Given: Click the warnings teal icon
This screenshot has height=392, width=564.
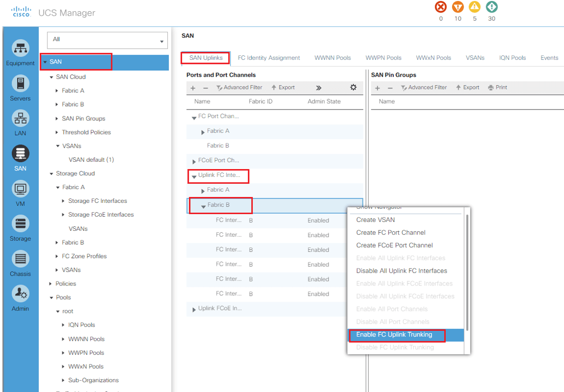Looking at the screenshot, I should (491, 7).
